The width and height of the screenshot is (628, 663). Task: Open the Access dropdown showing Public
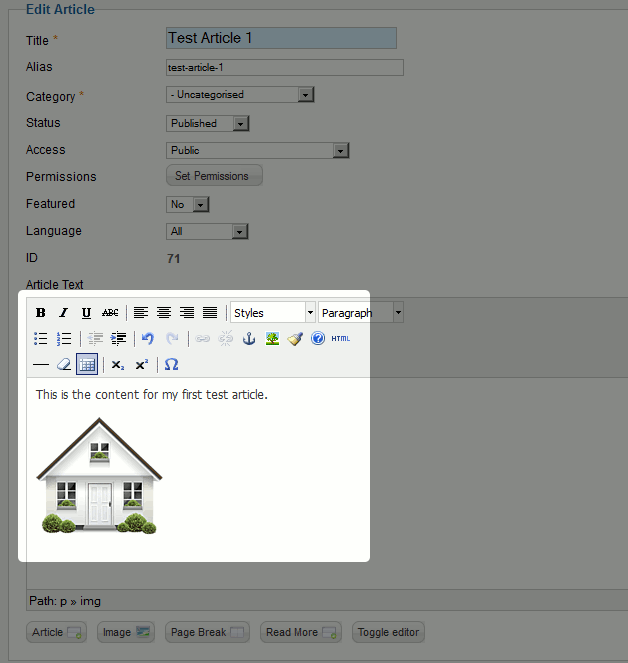(258, 151)
